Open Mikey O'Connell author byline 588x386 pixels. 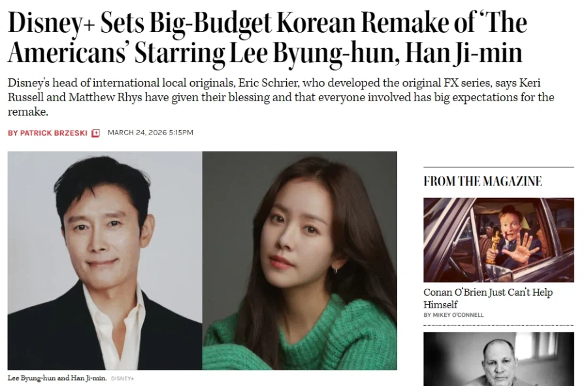[x=458, y=315]
